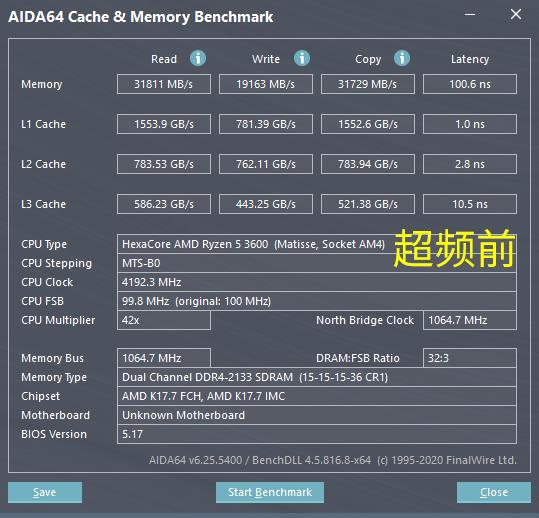Click the Unknown Motherboard field
The width and height of the screenshot is (539, 518).
point(317,415)
